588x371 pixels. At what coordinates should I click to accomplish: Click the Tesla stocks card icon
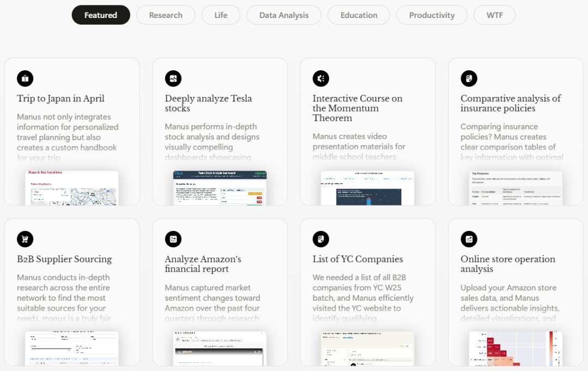pyautogui.click(x=173, y=78)
